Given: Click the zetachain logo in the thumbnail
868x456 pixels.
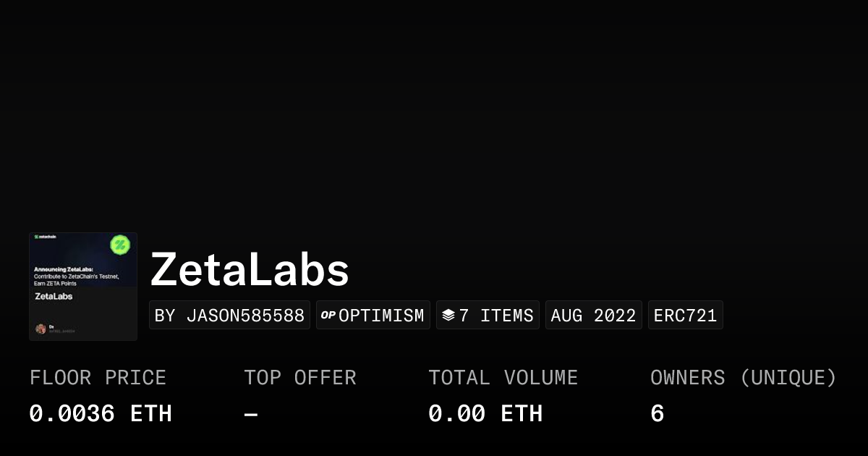Looking at the screenshot, I should [x=45, y=237].
